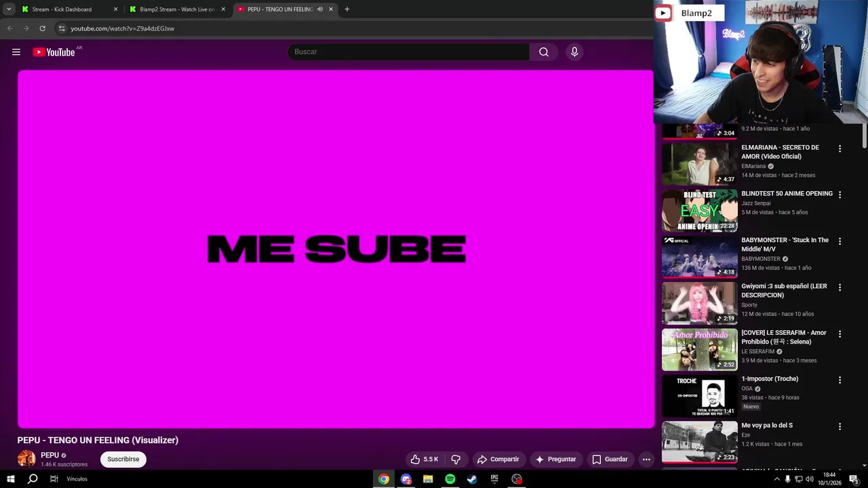
Task: Open the Windows Start menu
Action: click(10, 479)
